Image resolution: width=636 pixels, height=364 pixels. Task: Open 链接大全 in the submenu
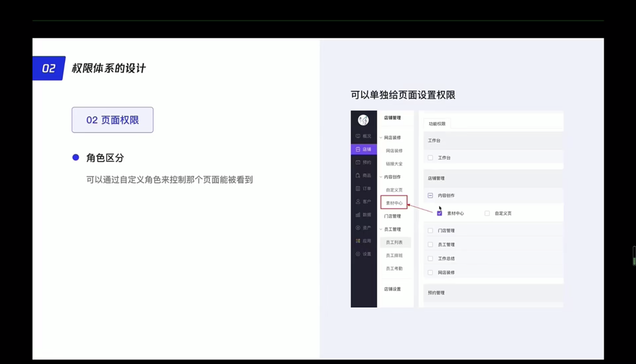point(394,164)
